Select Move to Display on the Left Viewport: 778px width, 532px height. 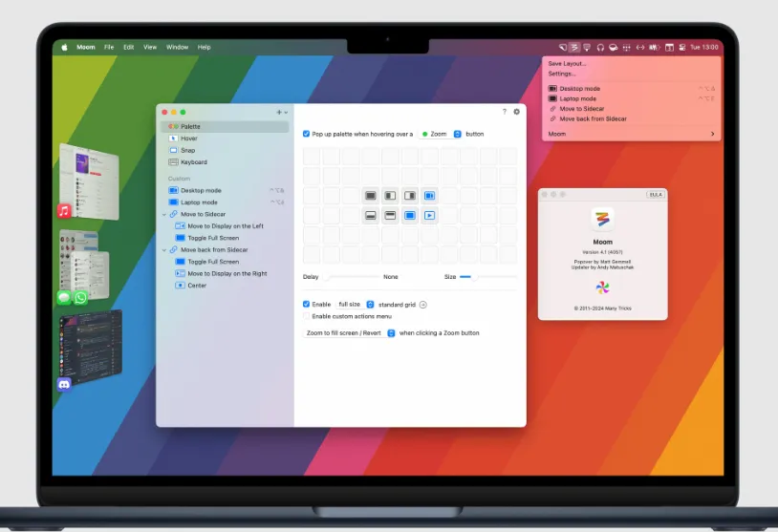coord(226,226)
